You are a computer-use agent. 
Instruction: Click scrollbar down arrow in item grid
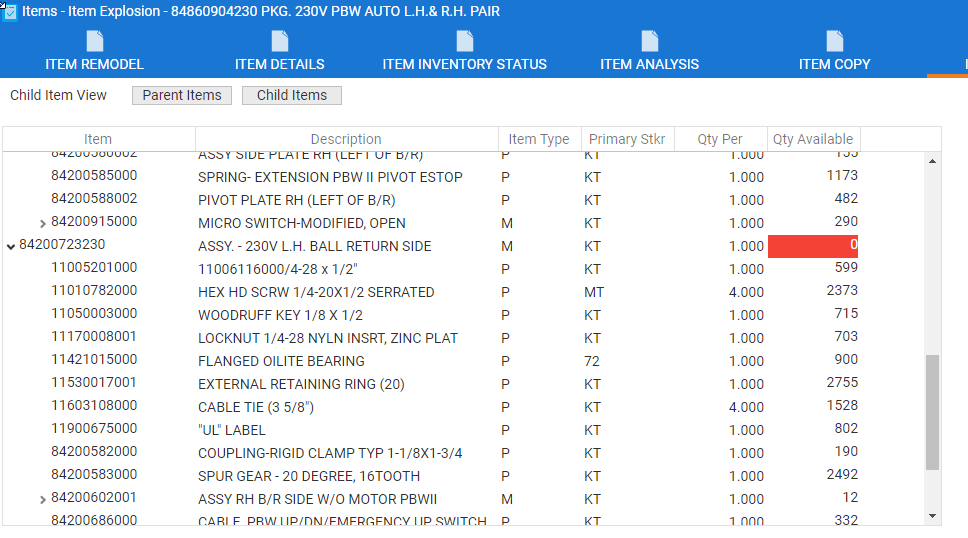(x=932, y=516)
